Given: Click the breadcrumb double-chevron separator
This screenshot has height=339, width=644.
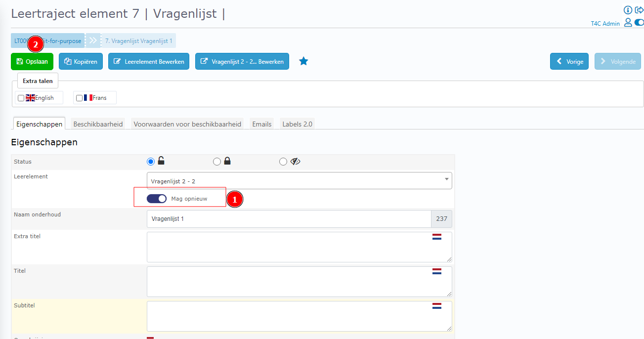Looking at the screenshot, I should (92, 41).
